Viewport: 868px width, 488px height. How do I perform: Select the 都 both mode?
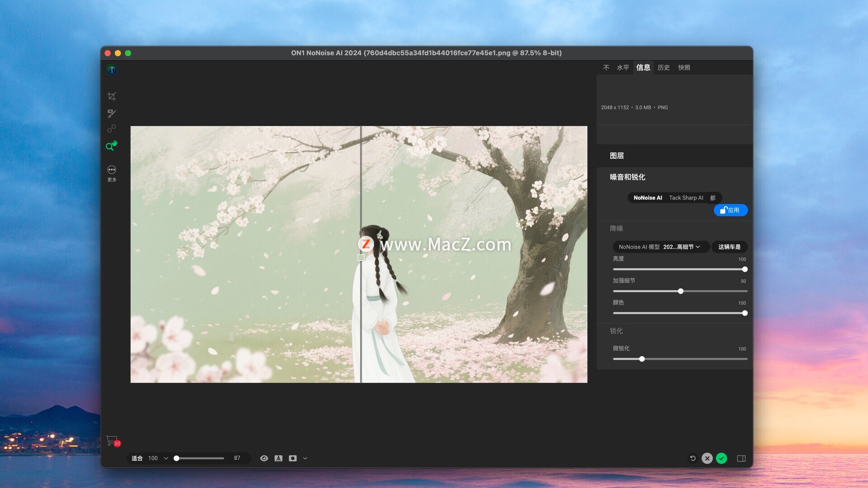pyautogui.click(x=713, y=198)
